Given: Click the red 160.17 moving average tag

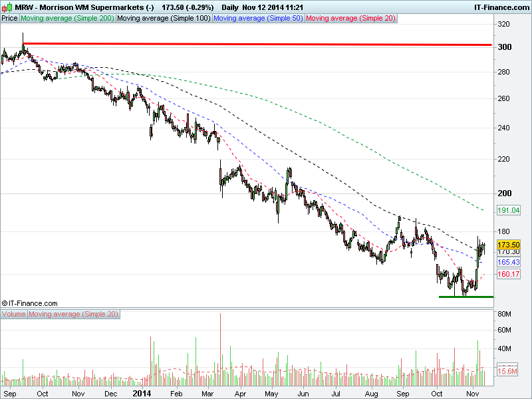Looking at the screenshot, I should [x=508, y=274].
